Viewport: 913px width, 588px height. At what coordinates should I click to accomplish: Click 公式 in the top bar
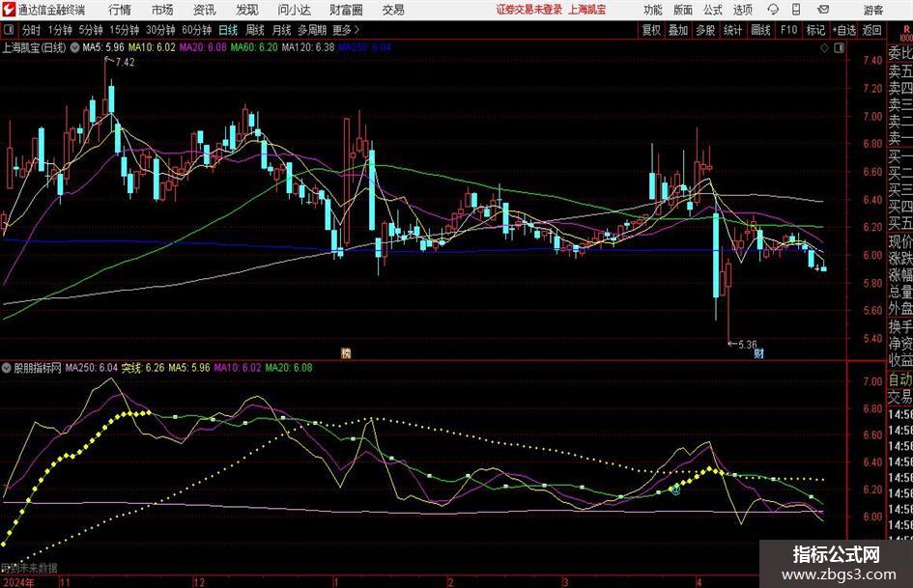713,10
